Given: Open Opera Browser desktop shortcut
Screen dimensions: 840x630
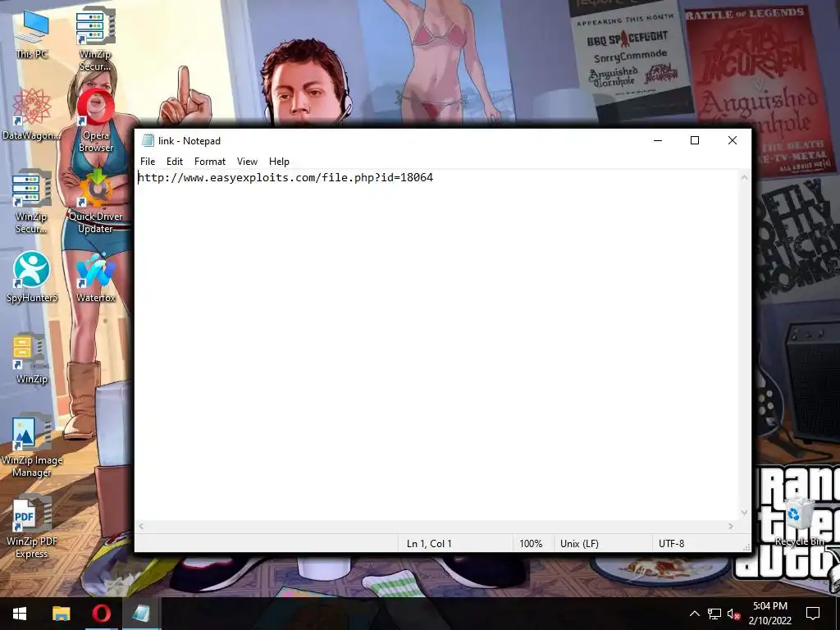Looking at the screenshot, I should (96, 121).
